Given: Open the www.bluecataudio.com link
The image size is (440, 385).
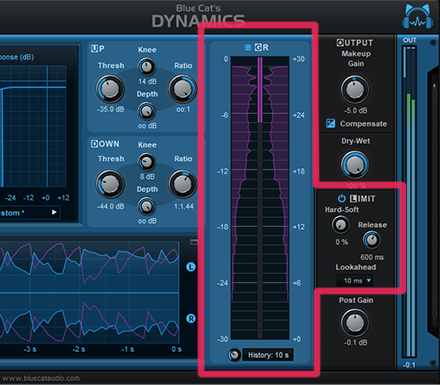Looking at the screenshot, I should (x=41, y=378).
